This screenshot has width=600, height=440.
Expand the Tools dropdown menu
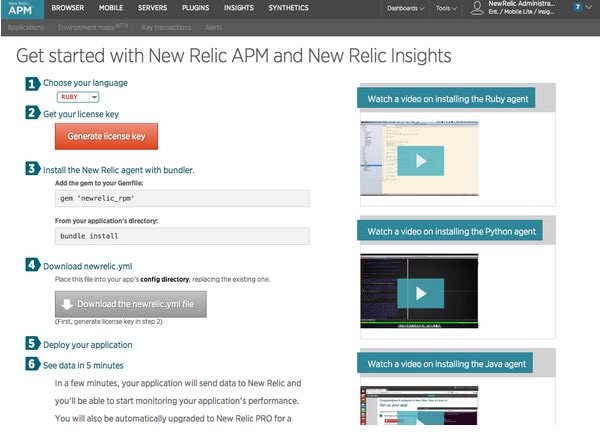[446, 8]
